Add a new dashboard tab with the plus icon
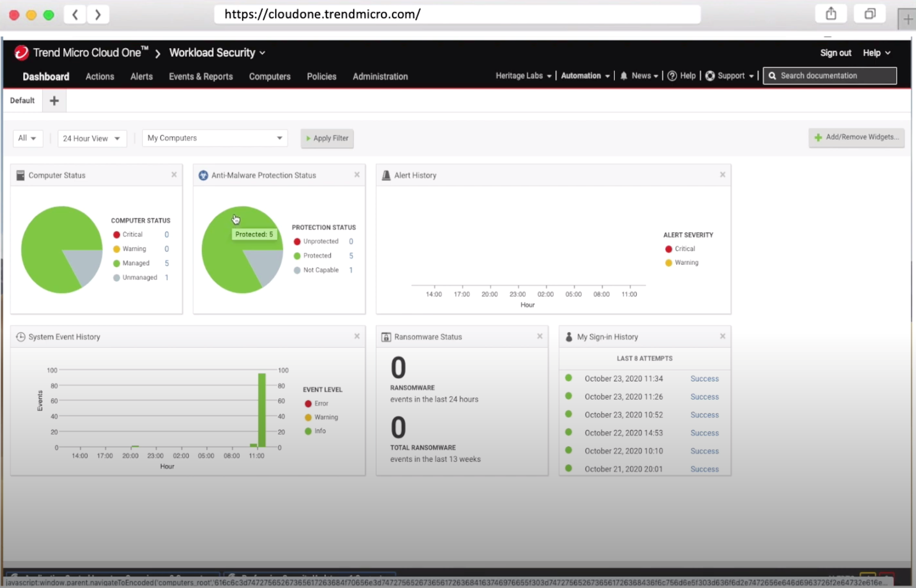This screenshot has width=916, height=588. [54, 100]
